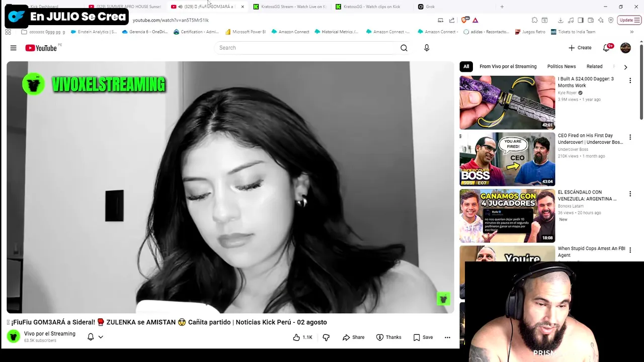Select From Vivo por el Streaming chip
The height and width of the screenshot is (362, 644).
(x=508, y=66)
